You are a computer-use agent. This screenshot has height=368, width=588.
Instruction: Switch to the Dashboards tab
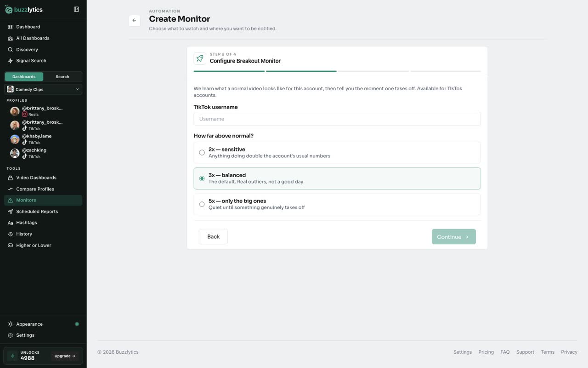click(x=24, y=77)
